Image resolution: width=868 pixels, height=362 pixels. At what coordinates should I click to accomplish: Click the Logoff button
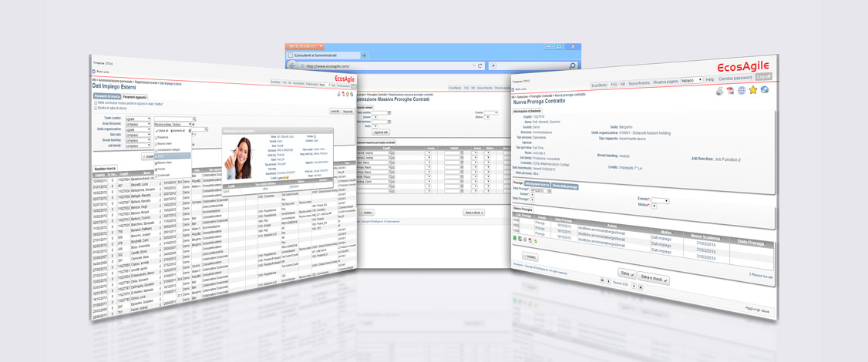(763, 77)
